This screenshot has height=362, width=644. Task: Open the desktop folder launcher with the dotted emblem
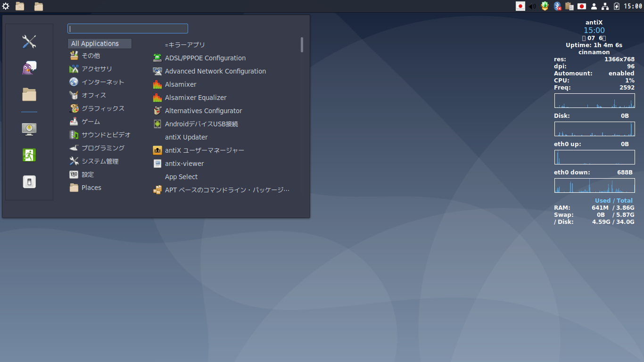[x=20, y=6]
